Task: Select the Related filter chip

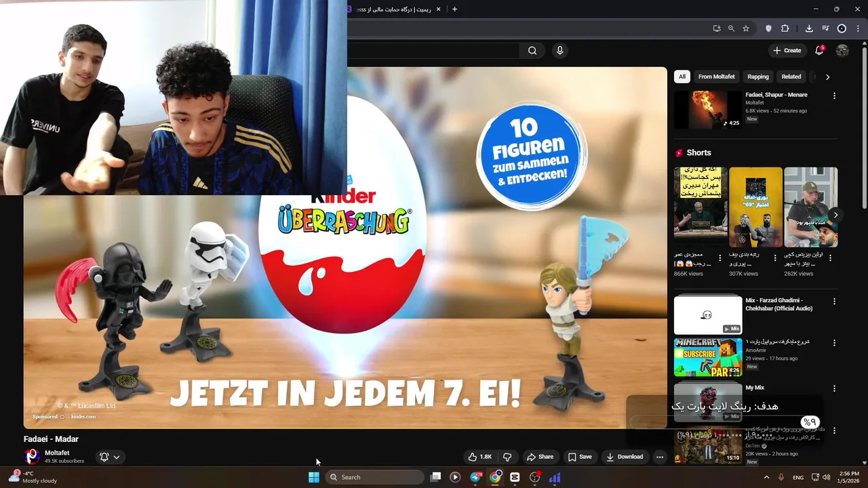Action: coord(791,77)
